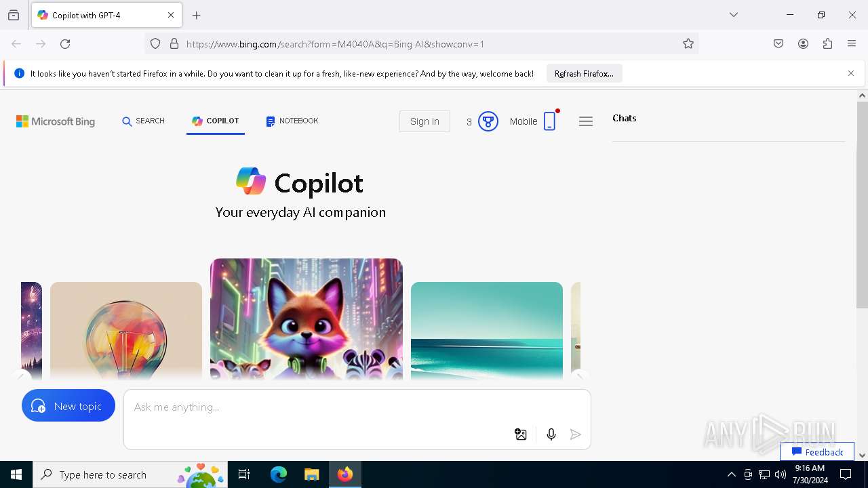Click the Microsoft Bing logo
Screen dimensions: 868x488
click(x=56, y=121)
